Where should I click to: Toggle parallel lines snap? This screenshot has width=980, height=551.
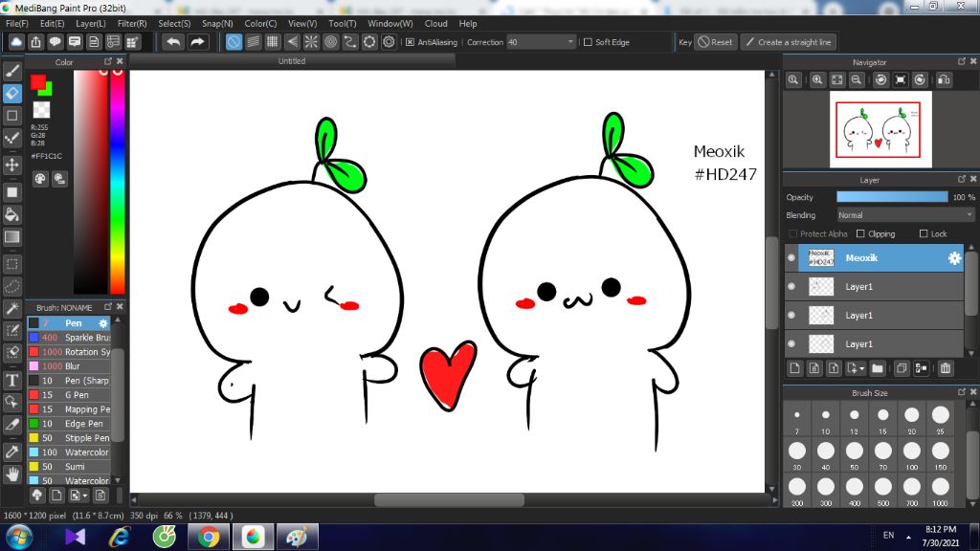pyautogui.click(x=253, y=42)
